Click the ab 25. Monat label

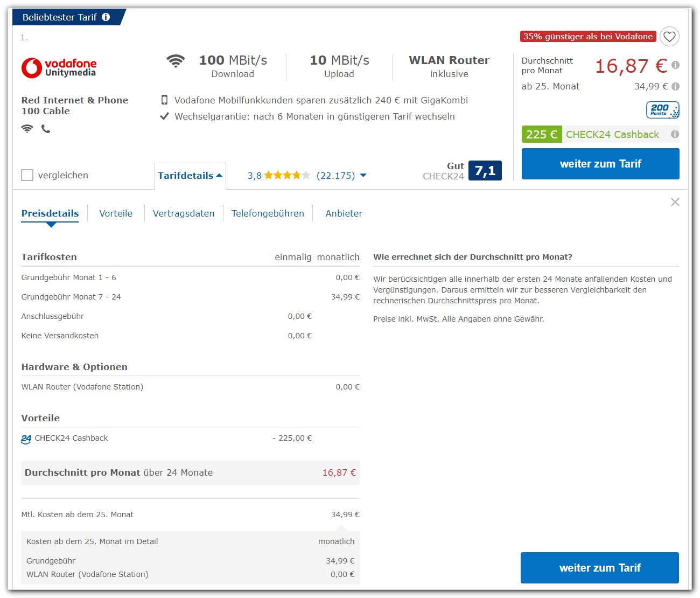click(550, 86)
